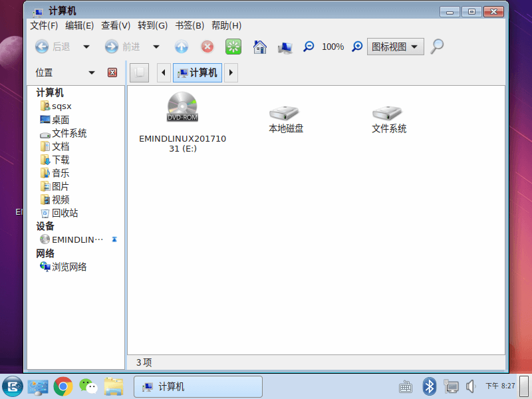Viewport: 532px width, 399px height.
Task: Open the 文件(F) menu
Action: pyautogui.click(x=44, y=25)
